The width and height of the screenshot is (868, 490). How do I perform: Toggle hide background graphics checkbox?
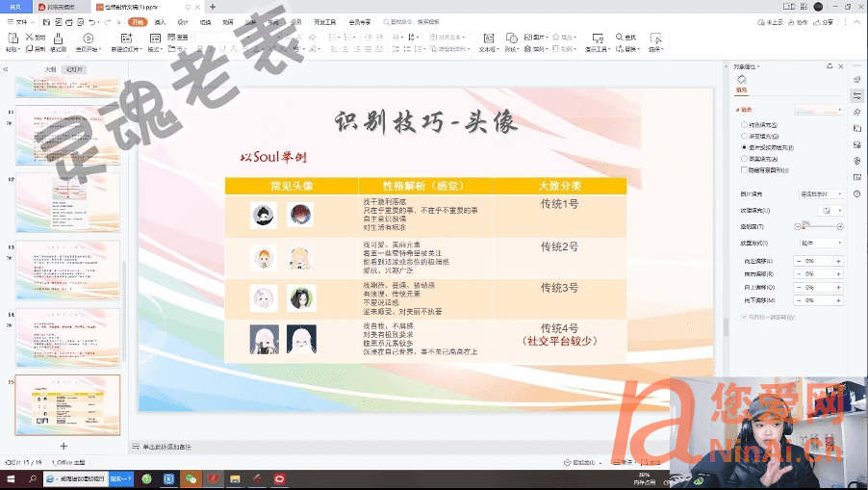(x=744, y=170)
